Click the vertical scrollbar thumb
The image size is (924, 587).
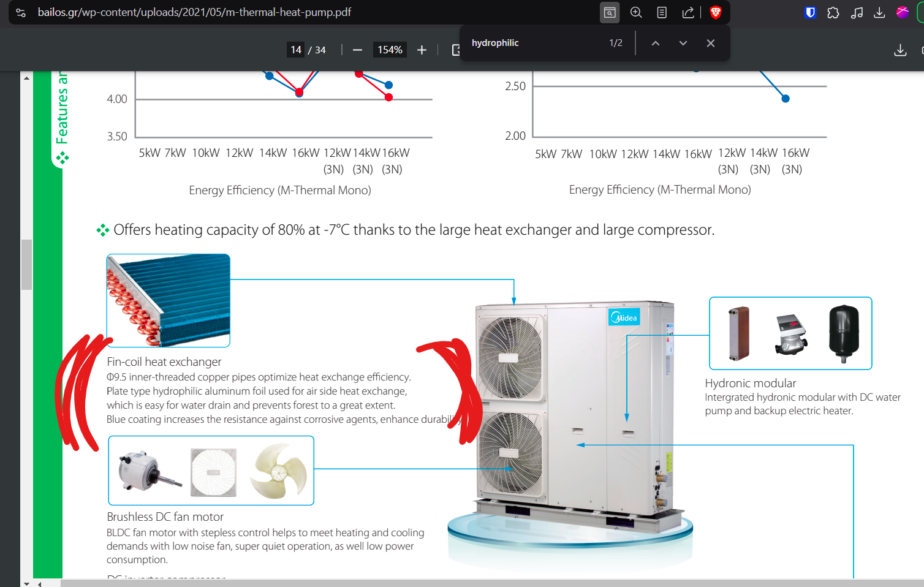click(26, 264)
